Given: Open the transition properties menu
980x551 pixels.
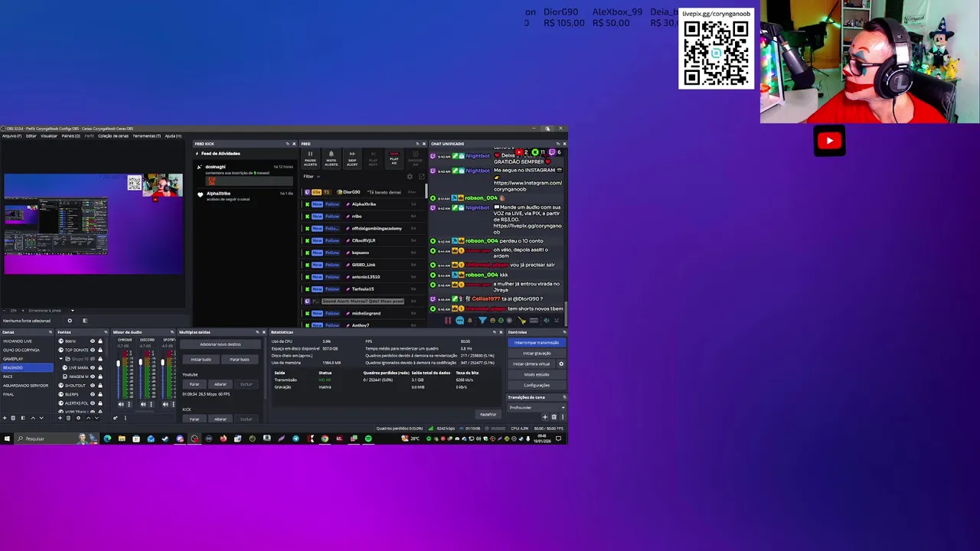Looking at the screenshot, I should 563,417.
